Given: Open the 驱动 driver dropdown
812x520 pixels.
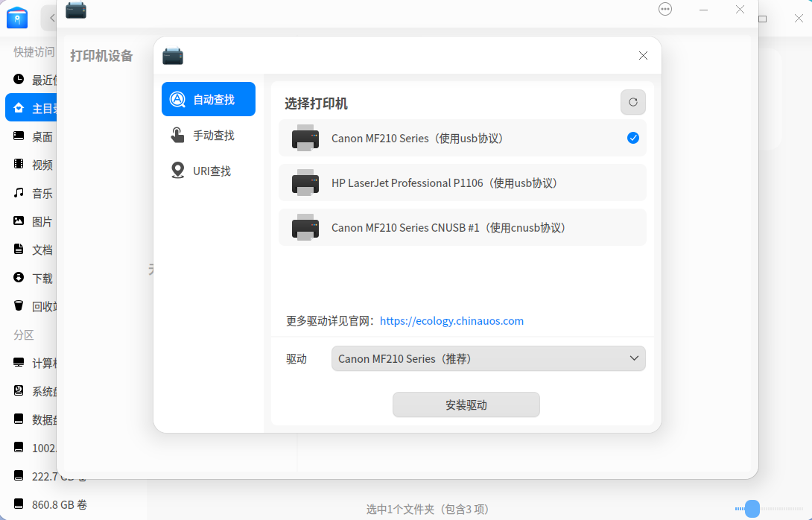Looking at the screenshot, I should pos(488,358).
